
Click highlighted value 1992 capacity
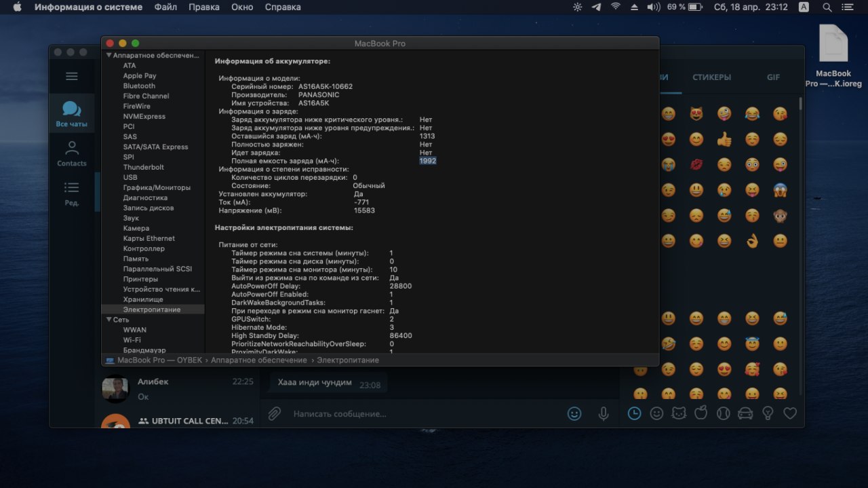[427, 161]
